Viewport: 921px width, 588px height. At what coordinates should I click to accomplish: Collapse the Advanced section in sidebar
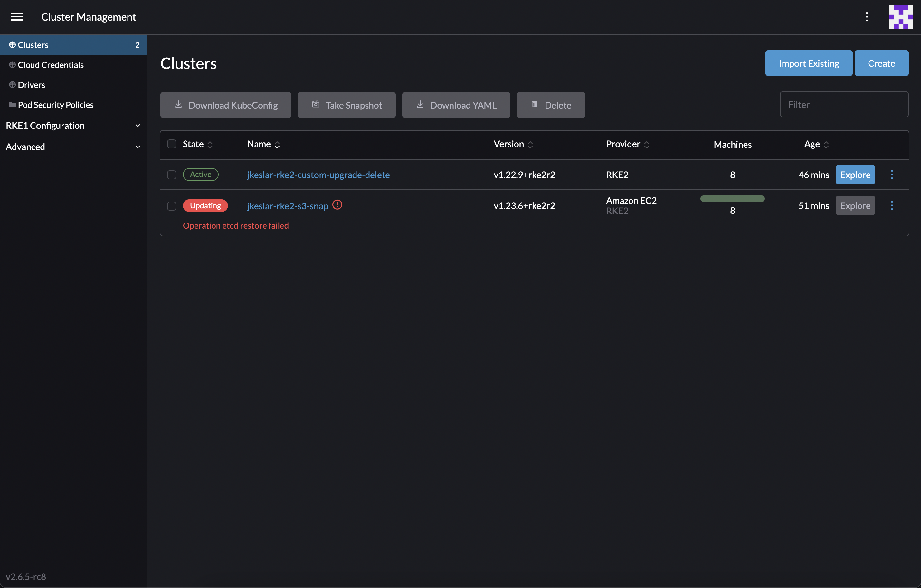click(x=73, y=147)
